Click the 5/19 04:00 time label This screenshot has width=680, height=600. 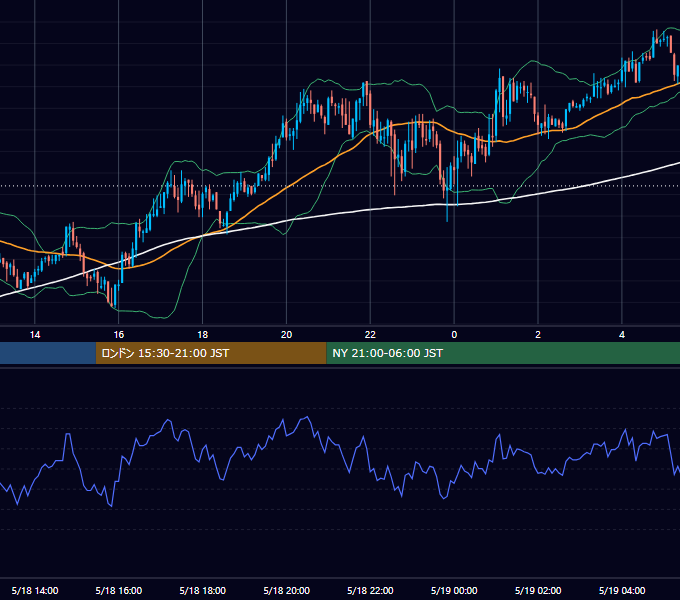pos(622,590)
